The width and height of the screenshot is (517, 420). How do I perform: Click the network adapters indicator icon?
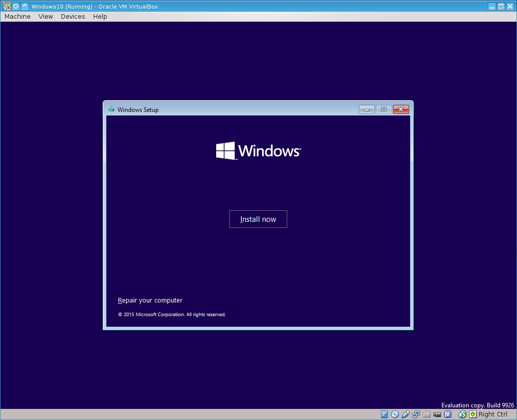click(416, 414)
